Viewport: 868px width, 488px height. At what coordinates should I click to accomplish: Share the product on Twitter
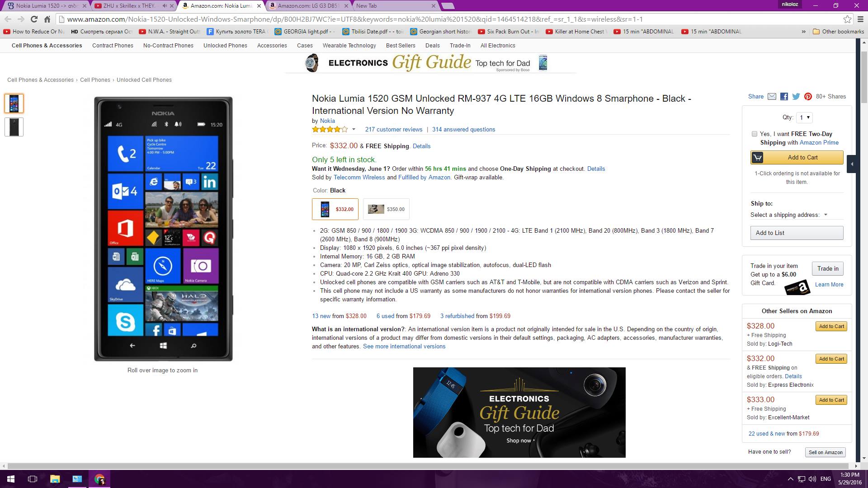796,96
